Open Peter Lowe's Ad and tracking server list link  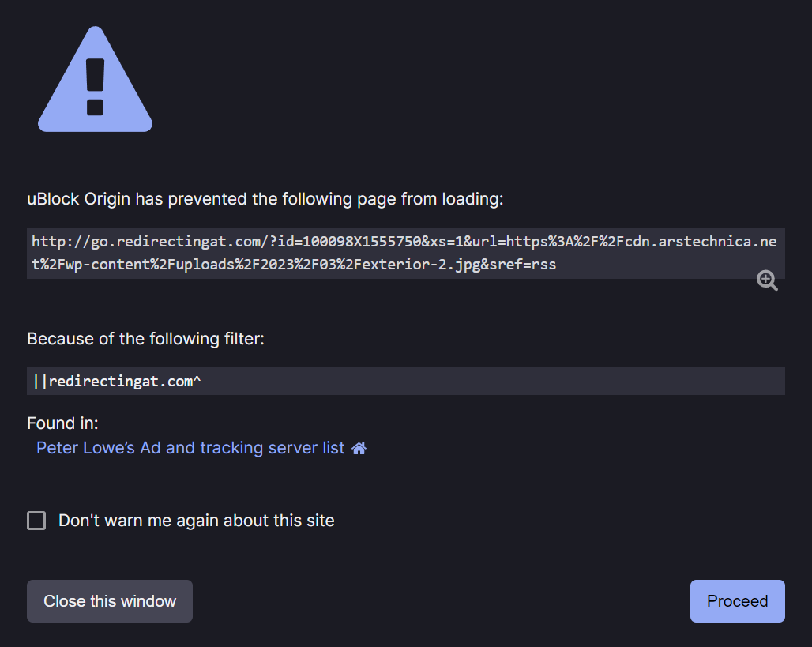(190, 448)
